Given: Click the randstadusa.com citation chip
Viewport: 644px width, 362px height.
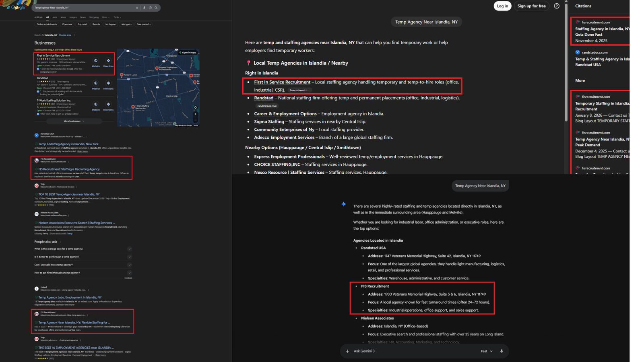Looking at the screenshot, I should [267, 106].
